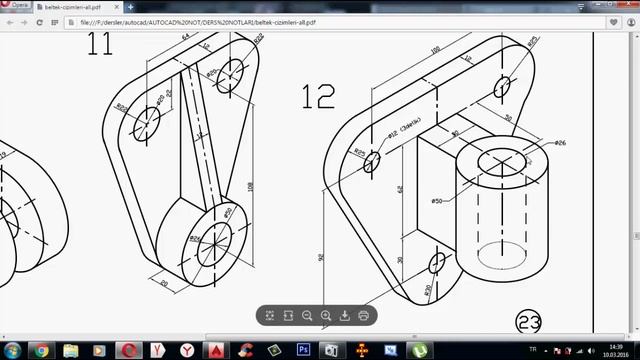Click the heart bookmark icon in address bar
This screenshot has width=640, height=360.
(x=613, y=22)
